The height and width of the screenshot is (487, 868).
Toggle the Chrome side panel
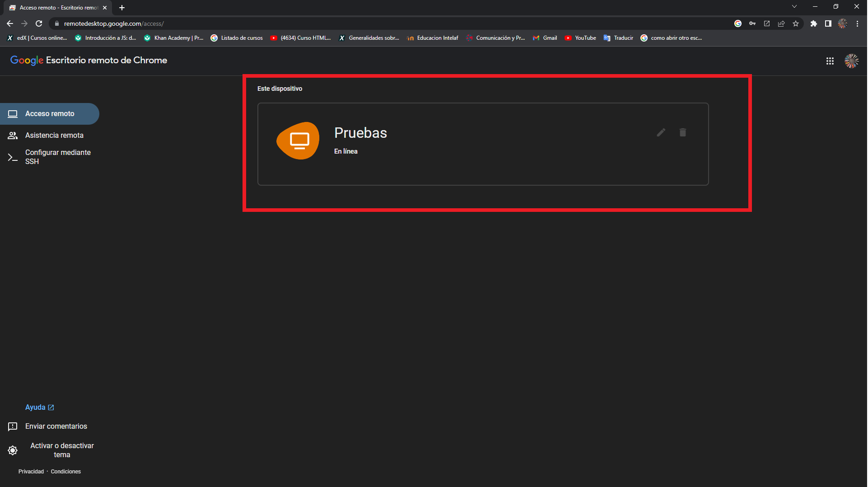pyautogui.click(x=828, y=23)
